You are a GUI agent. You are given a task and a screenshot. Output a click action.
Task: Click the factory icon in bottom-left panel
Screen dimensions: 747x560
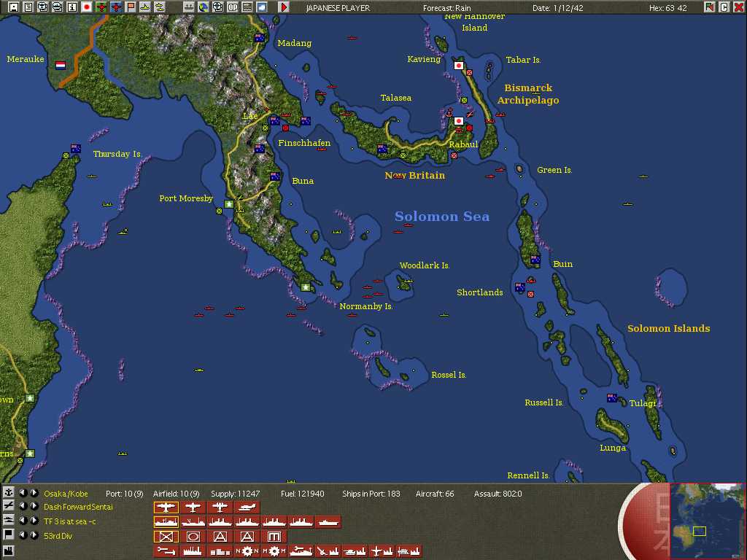[x=8, y=553]
